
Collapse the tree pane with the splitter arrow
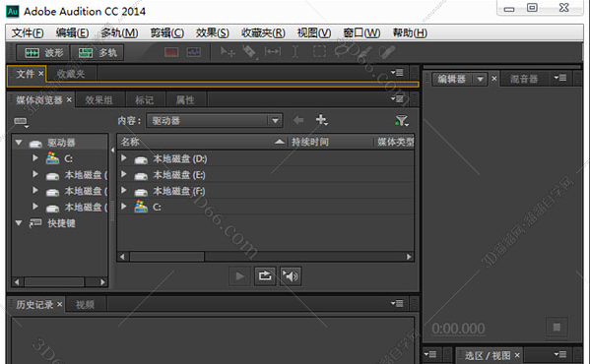113,151
